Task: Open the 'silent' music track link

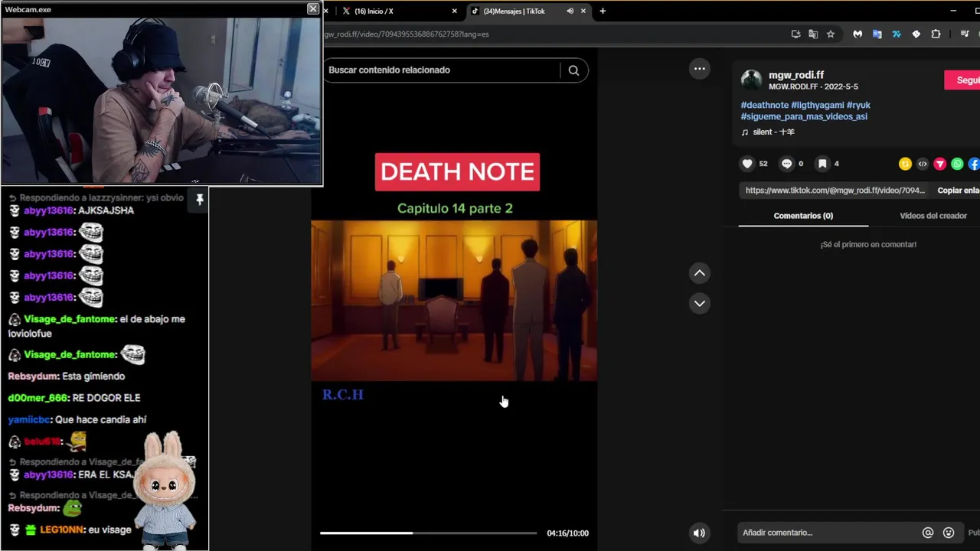Action: (768, 132)
